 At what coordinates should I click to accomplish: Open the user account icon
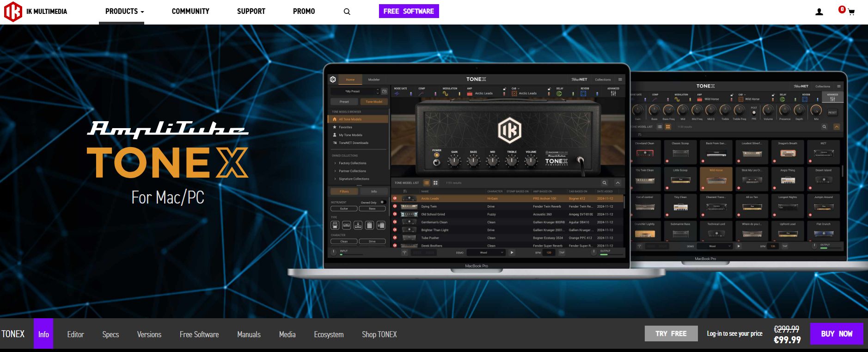[x=819, y=12]
